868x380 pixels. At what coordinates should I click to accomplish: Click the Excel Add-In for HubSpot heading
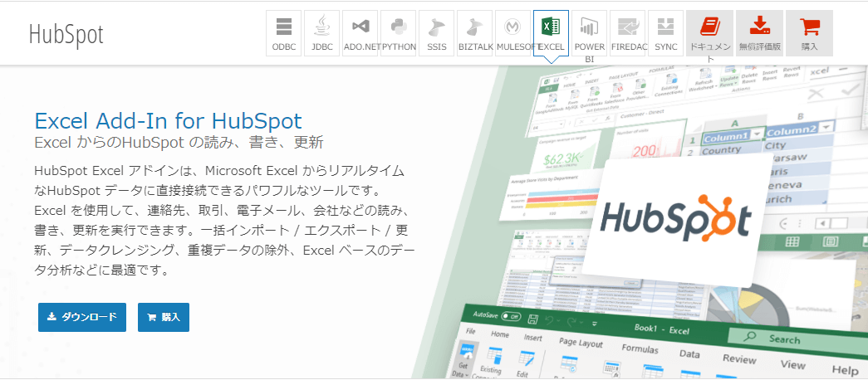click(x=168, y=119)
